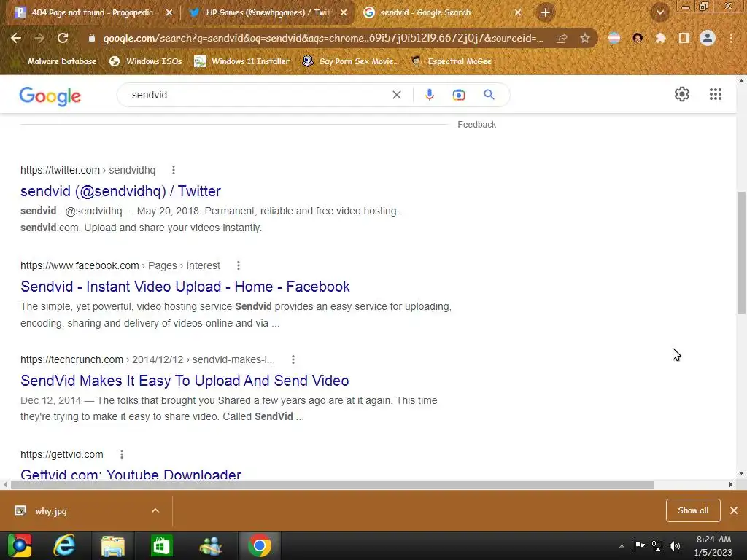The width and height of the screenshot is (747, 560).
Task: Open more options for techcrunch.com result
Action: click(293, 359)
